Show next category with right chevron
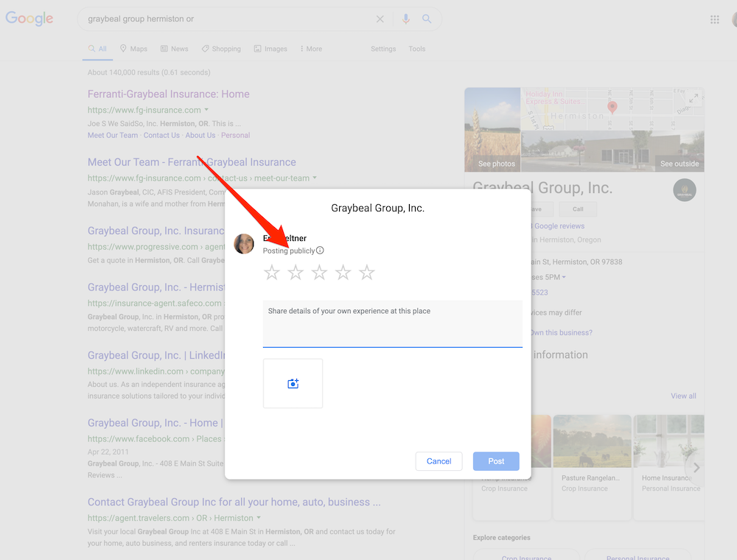Viewport: 737px width, 560px height. (696, 467)
